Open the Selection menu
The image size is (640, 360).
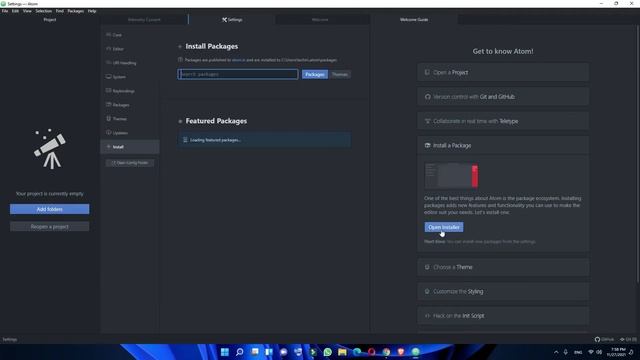[x=43, y=11]
